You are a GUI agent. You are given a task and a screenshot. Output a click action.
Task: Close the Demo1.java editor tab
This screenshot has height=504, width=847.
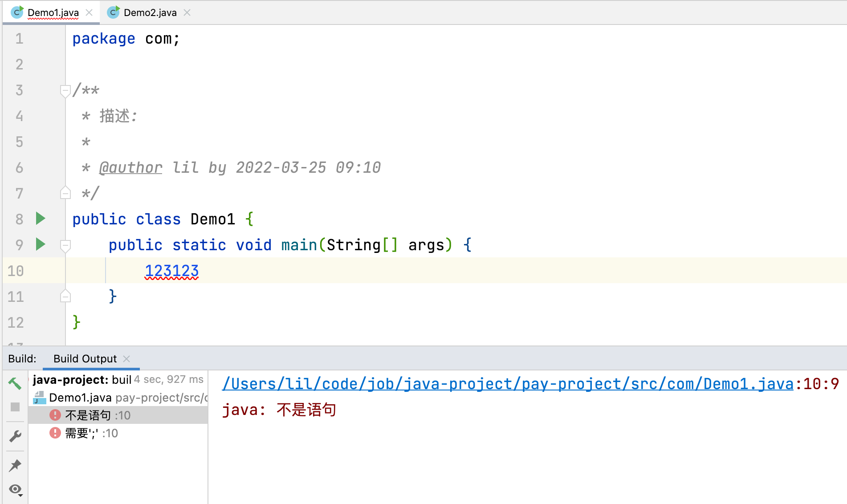point(89,12)
